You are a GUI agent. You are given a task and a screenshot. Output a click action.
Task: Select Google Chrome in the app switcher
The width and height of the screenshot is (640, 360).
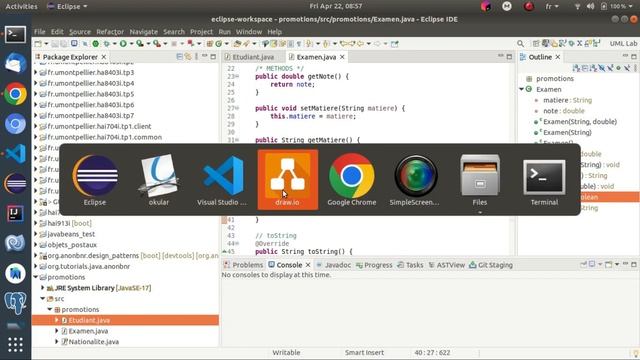pos(351,180)
